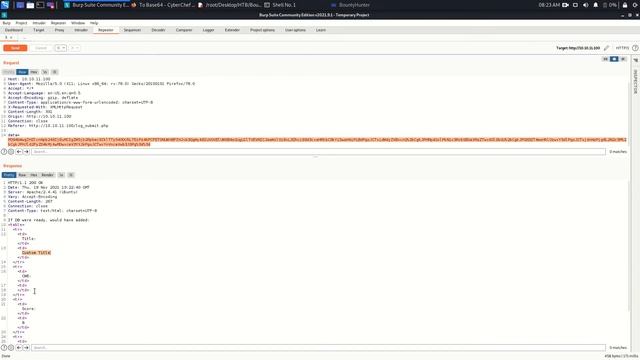Open the Intruder menu in menu bar
This screenshot has width=640, height=360.
(39, 23)
